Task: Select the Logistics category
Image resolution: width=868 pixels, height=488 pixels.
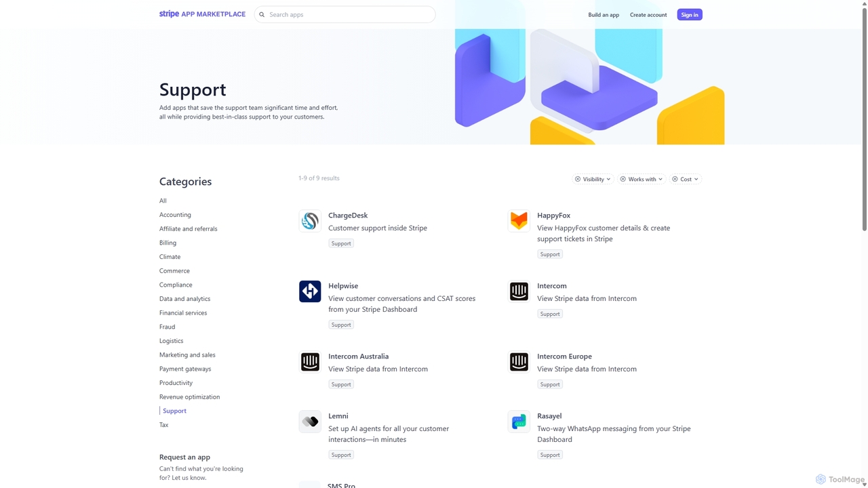Action: pos(171,341)
